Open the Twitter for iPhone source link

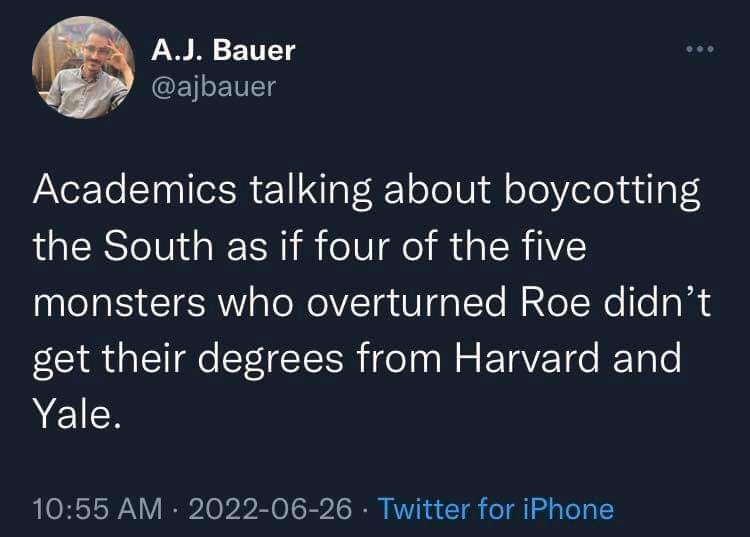click(x=496, y=509)
